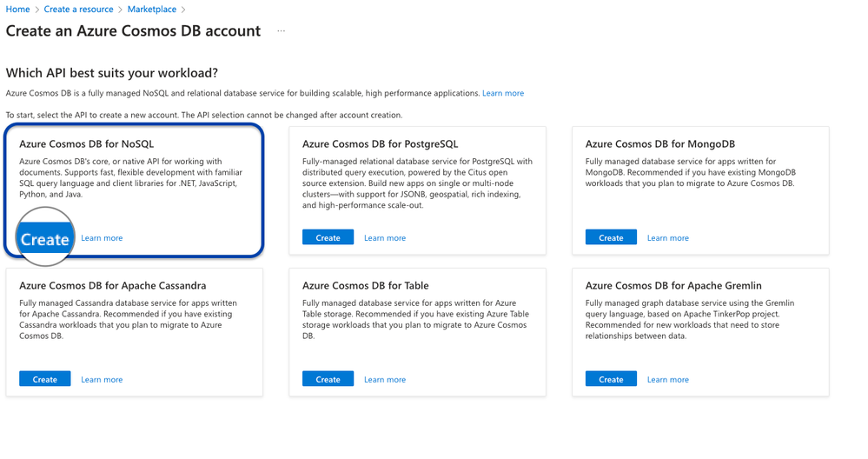Create an Azure Cosmos DB for Apache Cassandra account
The height and width of the screenshot is (459, 868).
point(45,379)
